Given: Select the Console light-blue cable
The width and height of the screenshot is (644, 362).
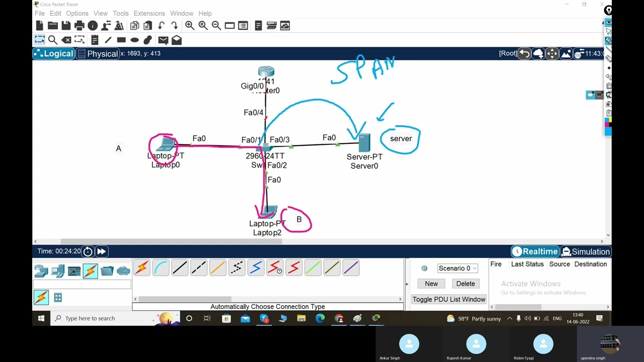Looking at the screenshot, I should coord(160,268).
